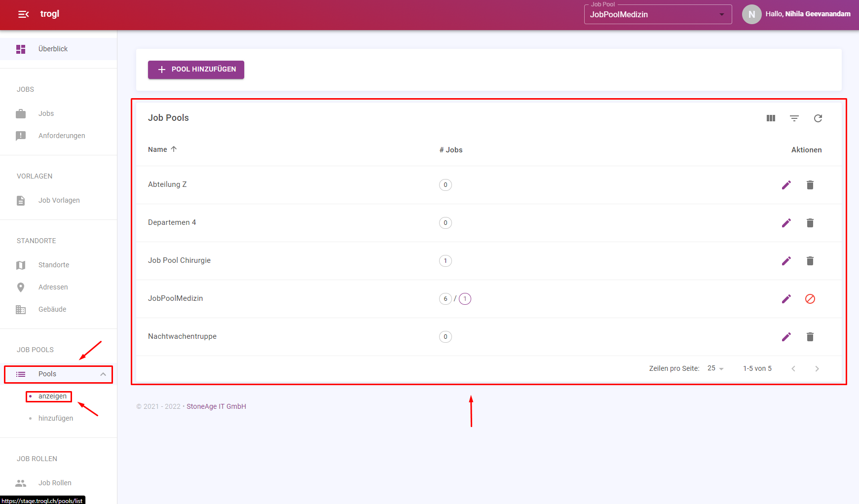Select anzeigen under Pools
The height and width of the screenshot is (504, 859).
52,396
